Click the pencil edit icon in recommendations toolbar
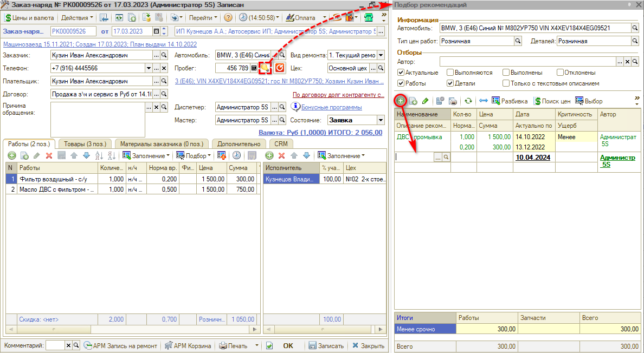Image resolution: width=644 pixels, height=353 pixels. 426,101
